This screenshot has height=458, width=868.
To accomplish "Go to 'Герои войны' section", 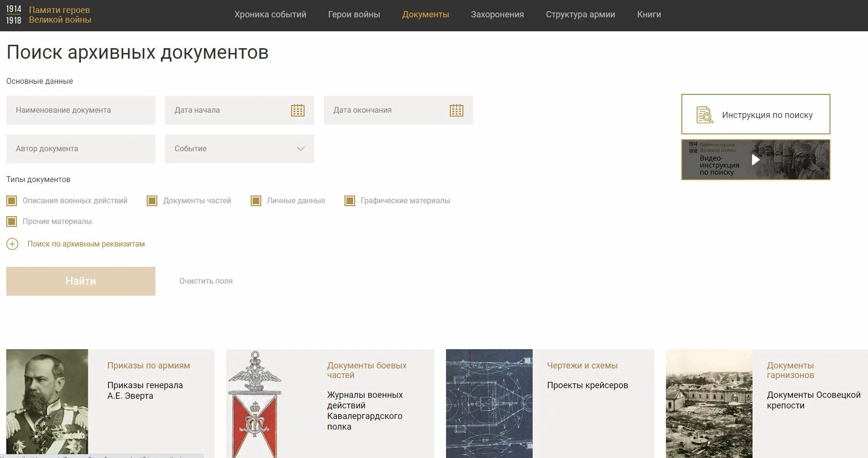I will pos(354,14).
